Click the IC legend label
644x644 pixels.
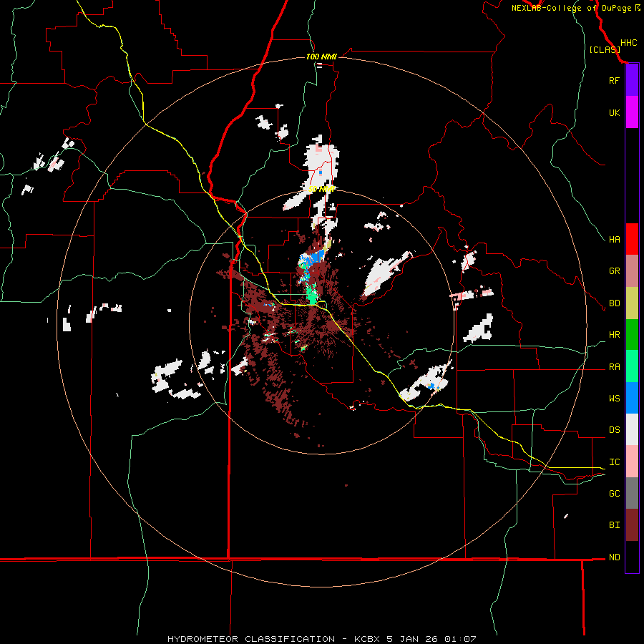614,462
